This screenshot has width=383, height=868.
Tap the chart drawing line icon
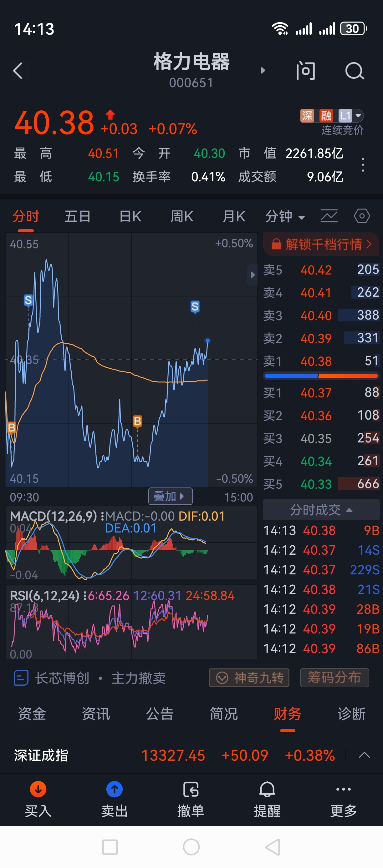click(329, 216)
